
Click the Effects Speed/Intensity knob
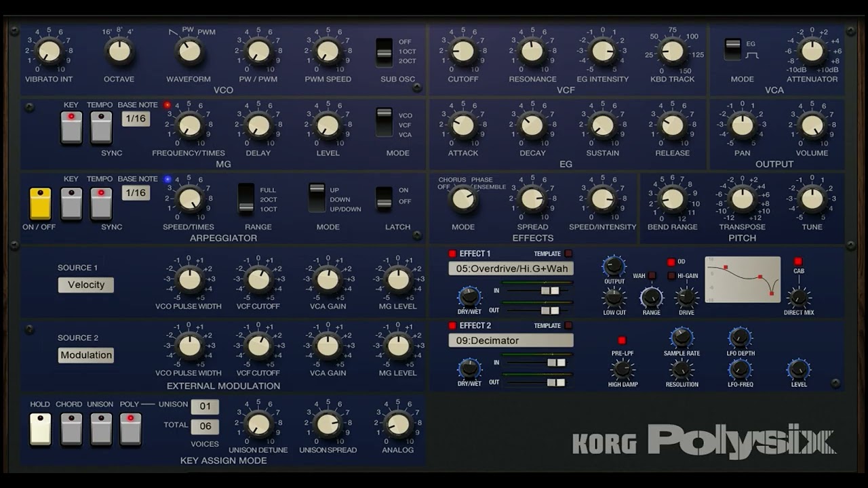(x=603, y=199)
